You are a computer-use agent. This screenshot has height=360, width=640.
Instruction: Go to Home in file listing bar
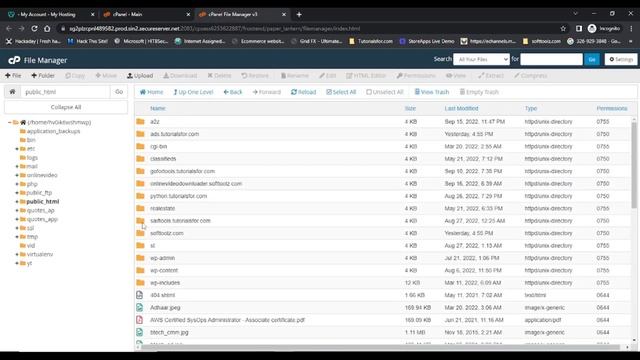pos(151,92)
